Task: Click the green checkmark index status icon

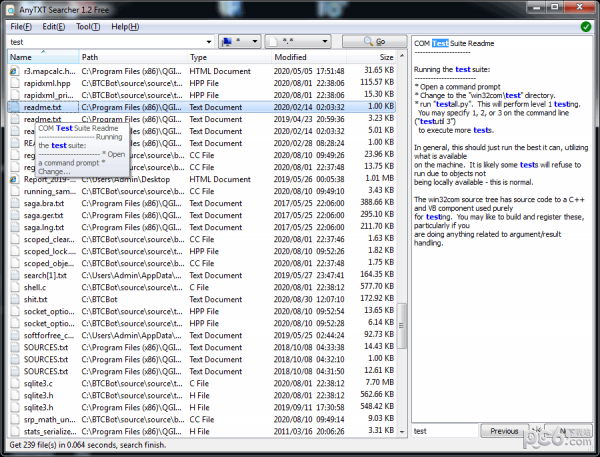Action: point(585,27)
